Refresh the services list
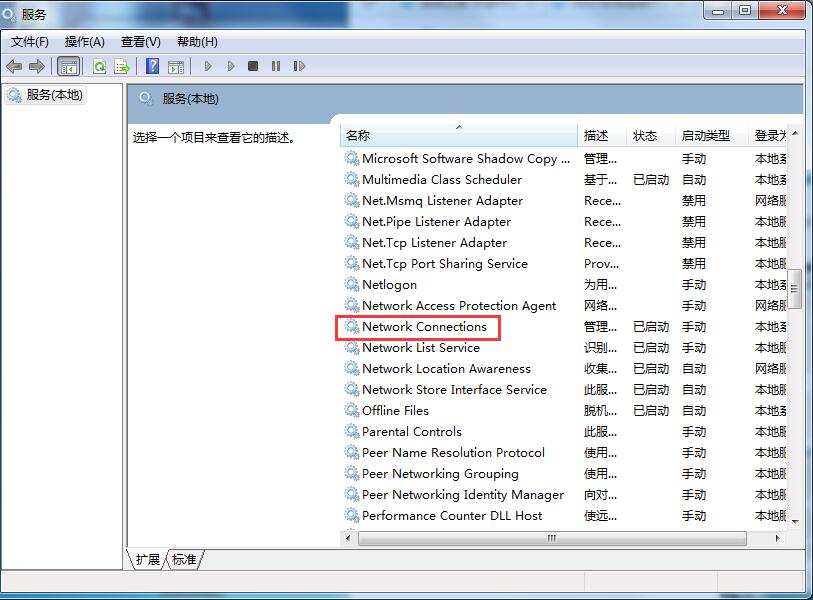The image size is (813, 600). [99, 66]
